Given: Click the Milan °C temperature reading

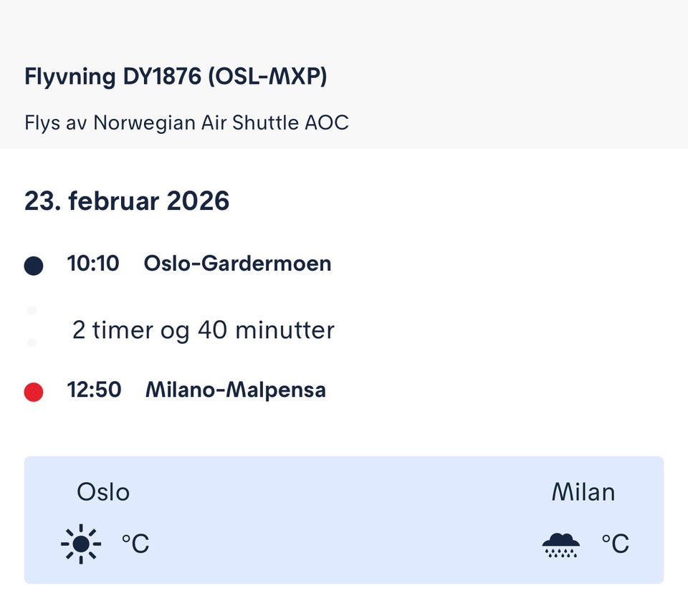Looking at the screenshot, I should 615,544.
